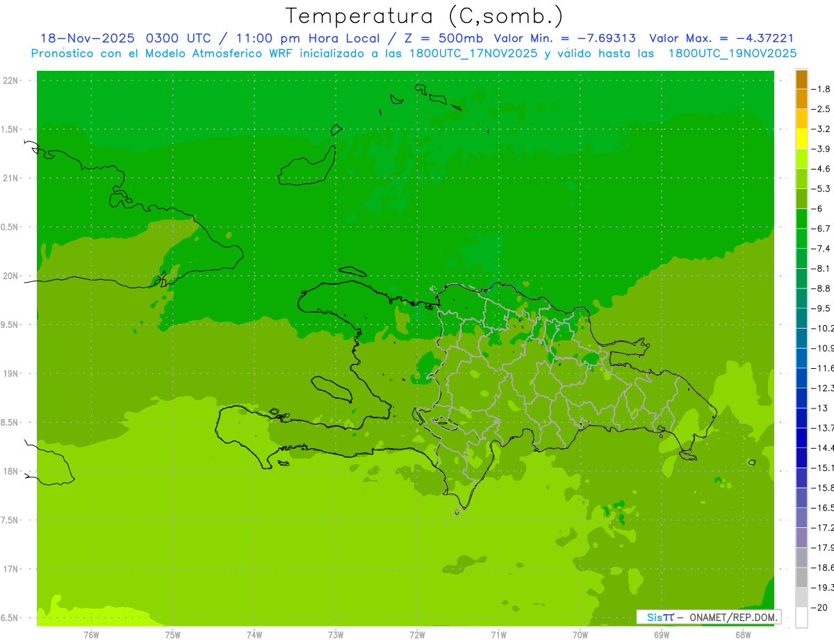Image resolution: width=834 pixels, height=644 pixels.
Task: Click the '68W' longitude axis label
Action: click(x=743, y=634)
